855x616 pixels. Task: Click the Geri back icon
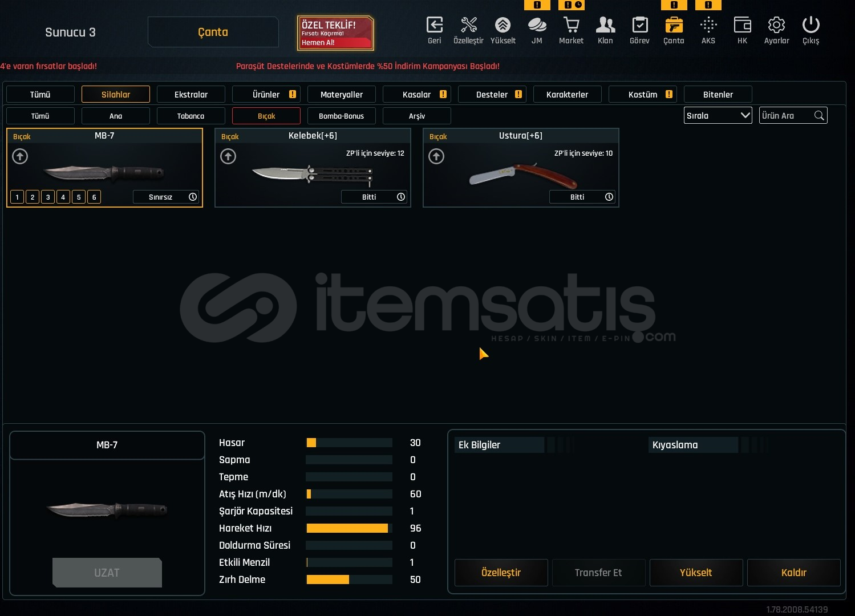(435, 25)
